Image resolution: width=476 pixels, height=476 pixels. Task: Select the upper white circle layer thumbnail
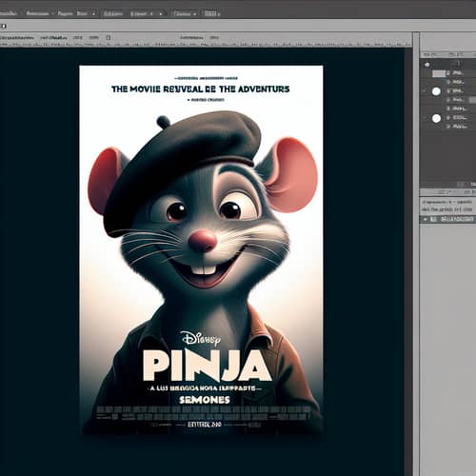tap(436, 91)
